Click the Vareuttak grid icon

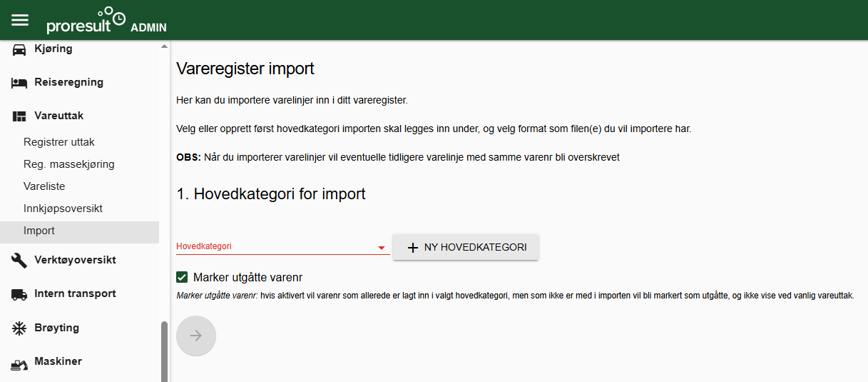coord(19,116)
